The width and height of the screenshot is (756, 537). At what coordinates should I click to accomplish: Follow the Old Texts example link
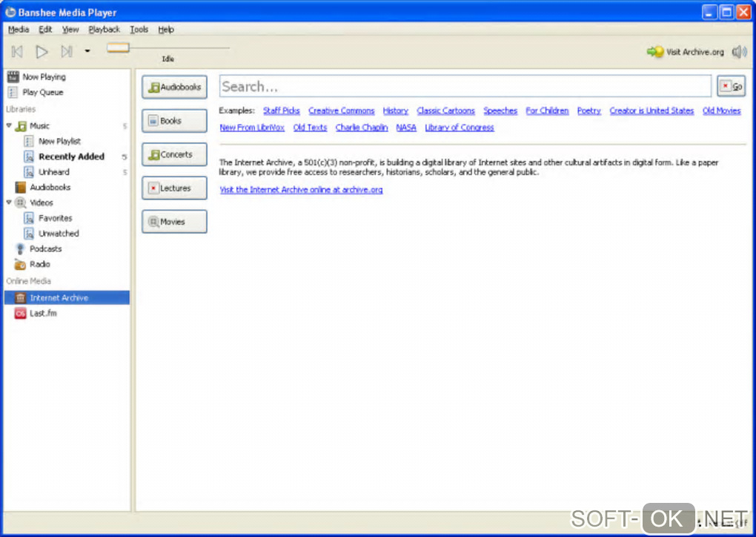[x=310, y=128]
